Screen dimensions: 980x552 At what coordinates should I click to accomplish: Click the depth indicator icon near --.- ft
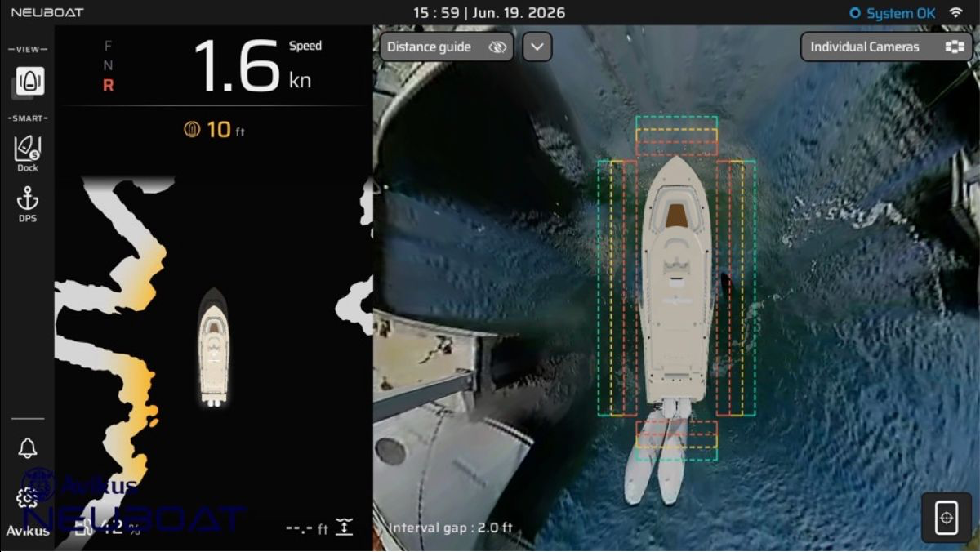click(x=345, y=528)
